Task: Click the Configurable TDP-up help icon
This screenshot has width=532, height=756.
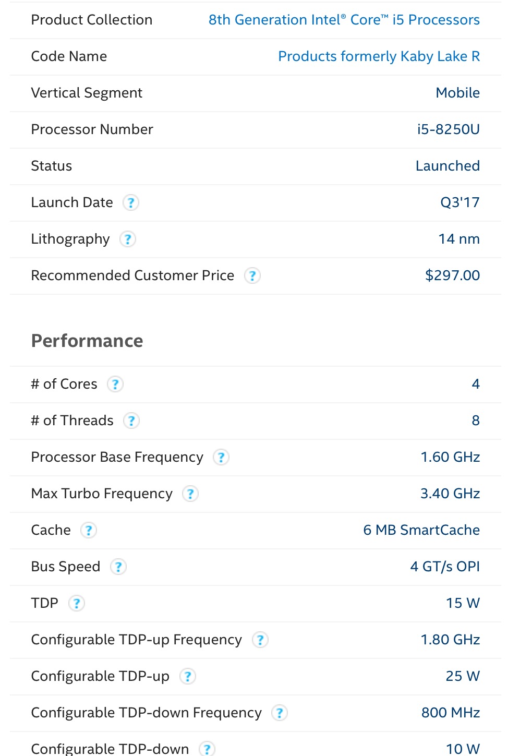Action: tap(188, 676)
